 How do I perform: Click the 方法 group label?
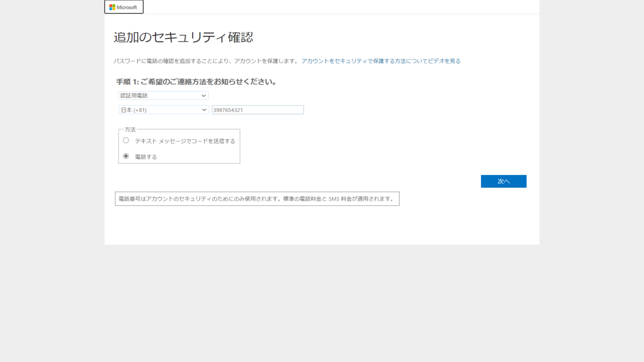point(130,129)
